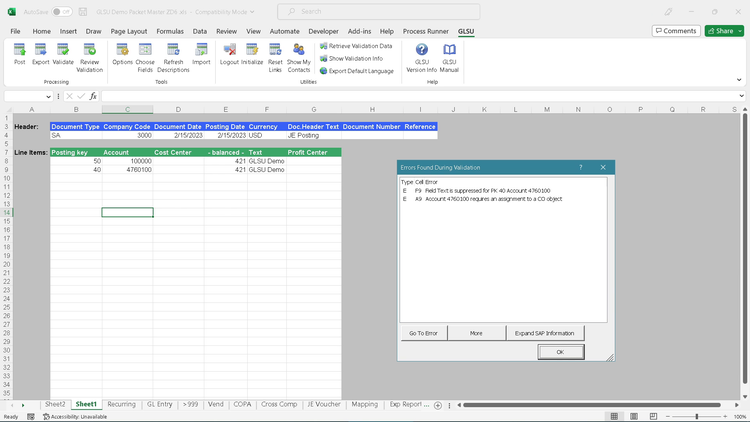Click Refresh Descriptions icon
The width and height of the screenshot is (750, 422).
click(x=173, y=57)
